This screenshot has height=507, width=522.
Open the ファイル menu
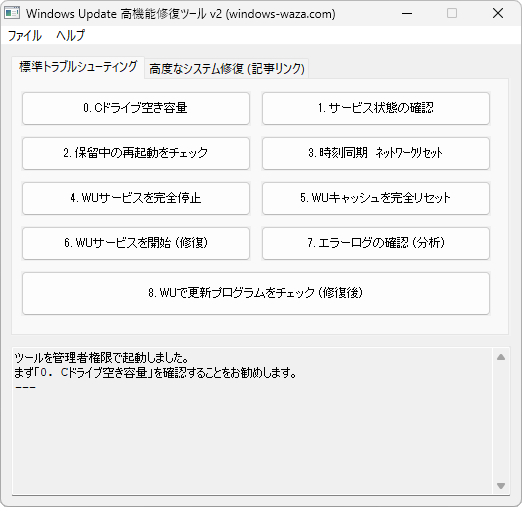(x=25, y=35)
